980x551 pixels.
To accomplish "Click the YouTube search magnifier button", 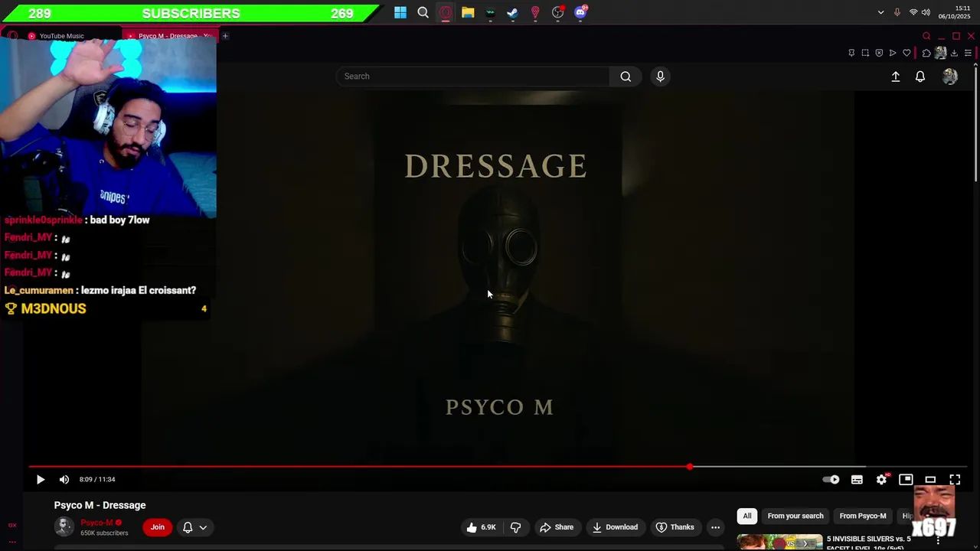I will click(x=626, y=77).
